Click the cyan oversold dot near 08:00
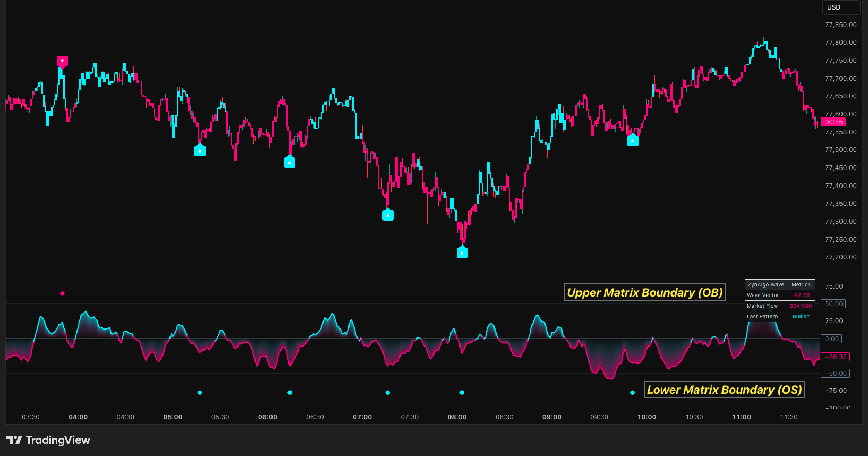Screen dimensions: 868x456 click(462, 393)
